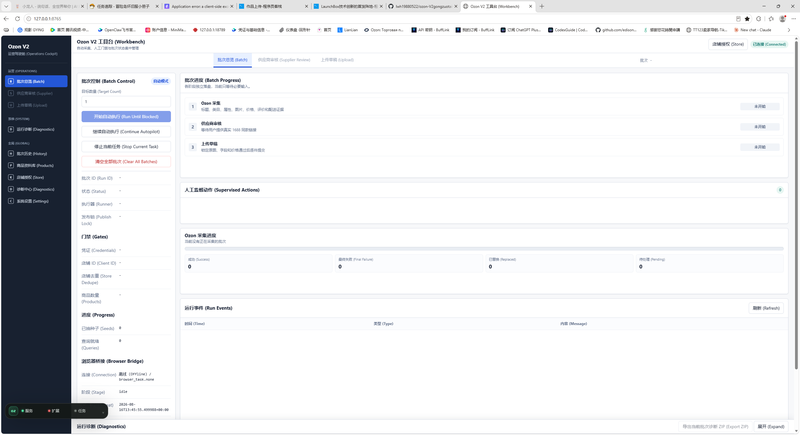Expand the Diagnostics bottom panel
Viewport: 800px width, 435px height.
770,426
